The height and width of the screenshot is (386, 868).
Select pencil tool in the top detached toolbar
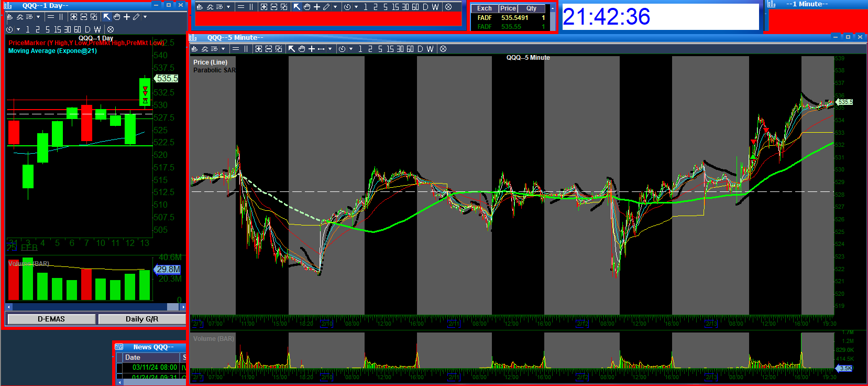point(326,7)
